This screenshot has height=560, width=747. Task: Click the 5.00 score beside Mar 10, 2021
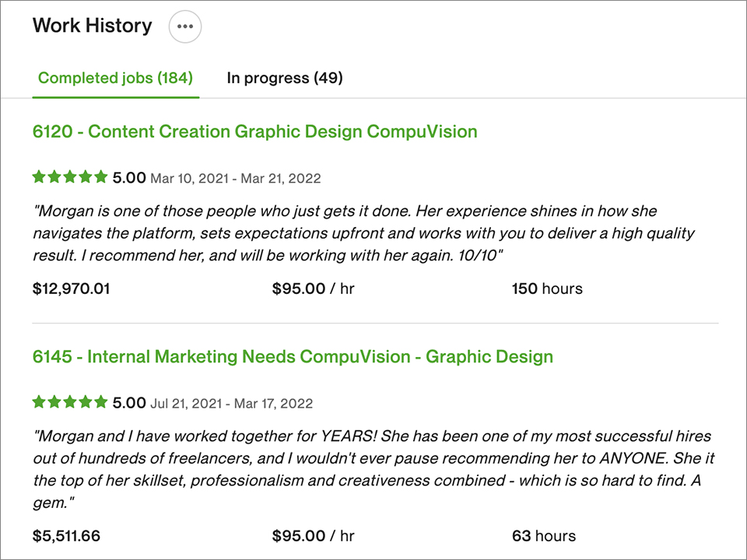128,177
